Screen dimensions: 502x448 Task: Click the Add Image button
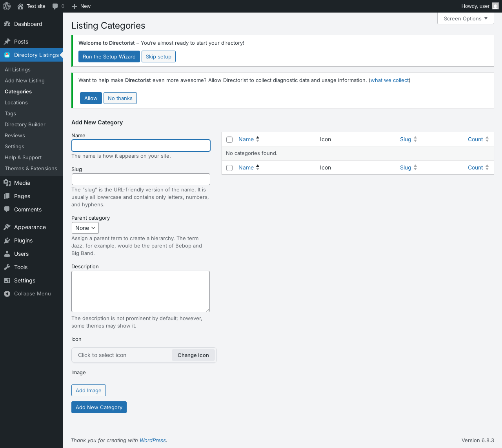pos(89,390)
